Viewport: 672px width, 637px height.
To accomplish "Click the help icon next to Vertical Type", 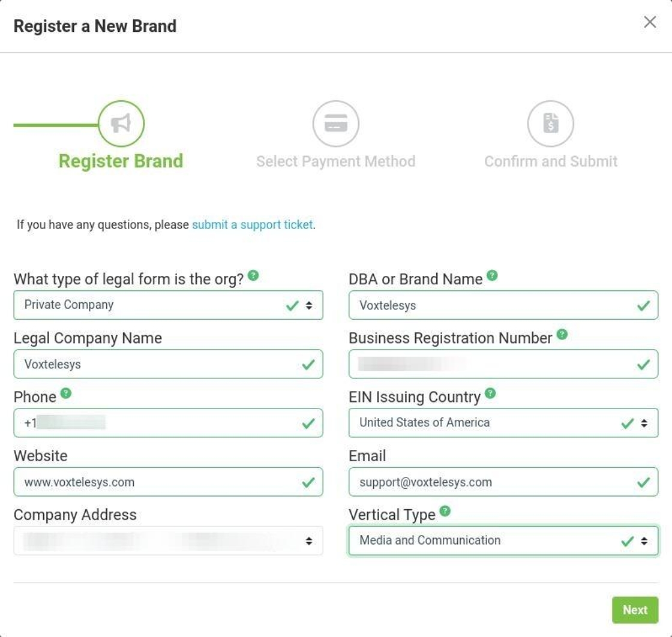I will pos(445,511).
